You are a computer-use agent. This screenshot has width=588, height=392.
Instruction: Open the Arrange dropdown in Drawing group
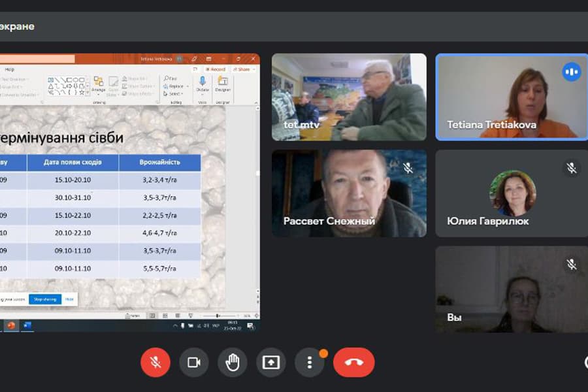(99, 85)
